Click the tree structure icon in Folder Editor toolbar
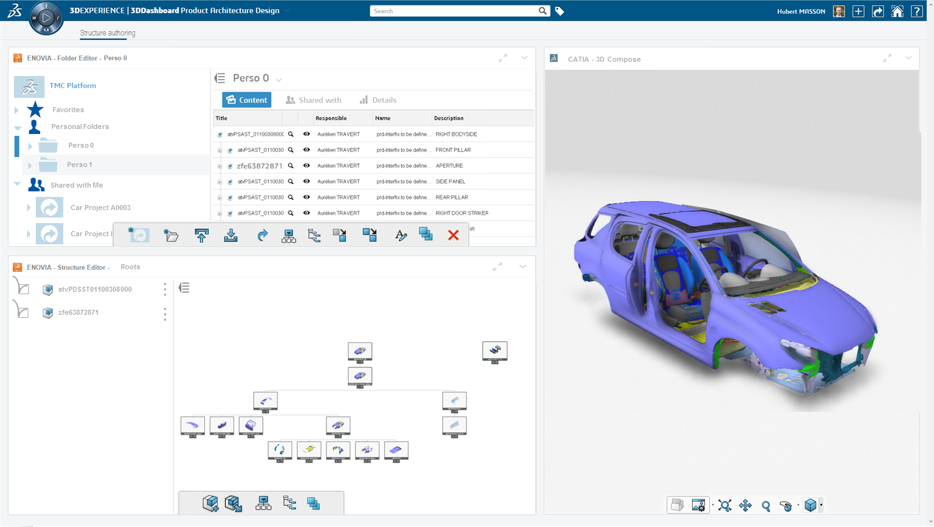The image size is (934, 527). pyautogui.click(x=314, y=236)
